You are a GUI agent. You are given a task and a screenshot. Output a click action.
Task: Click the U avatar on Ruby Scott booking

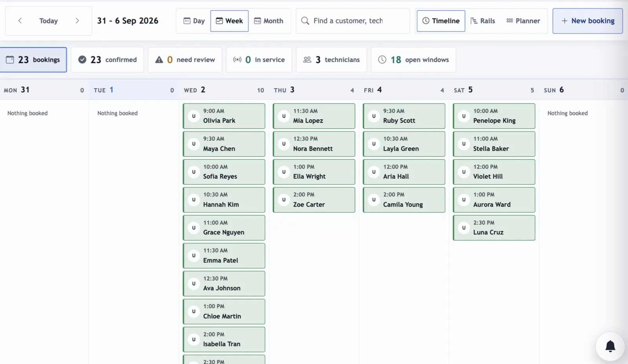pos(374,116)
